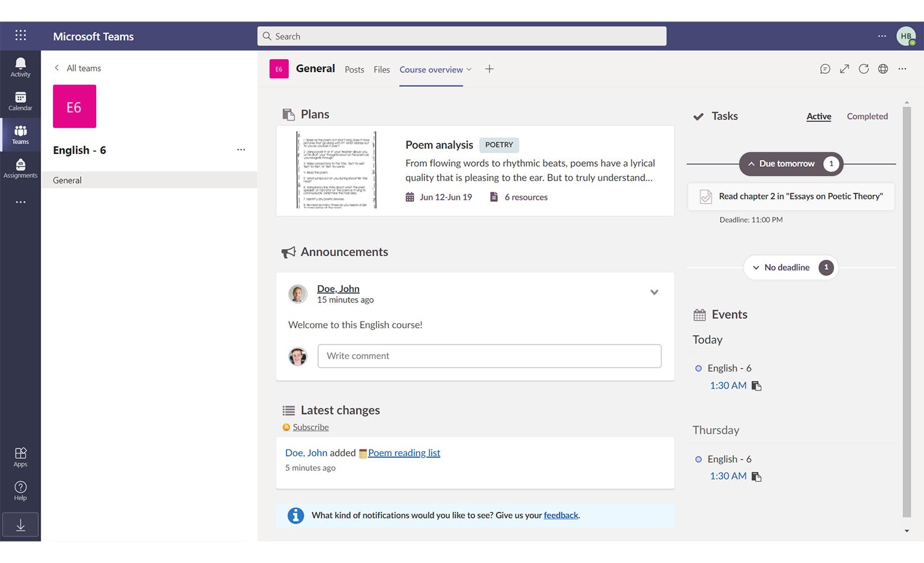The image size is (924, 563).
Task: Click the English - 6 team E6 tile
Action: click(x=75, y=107)
